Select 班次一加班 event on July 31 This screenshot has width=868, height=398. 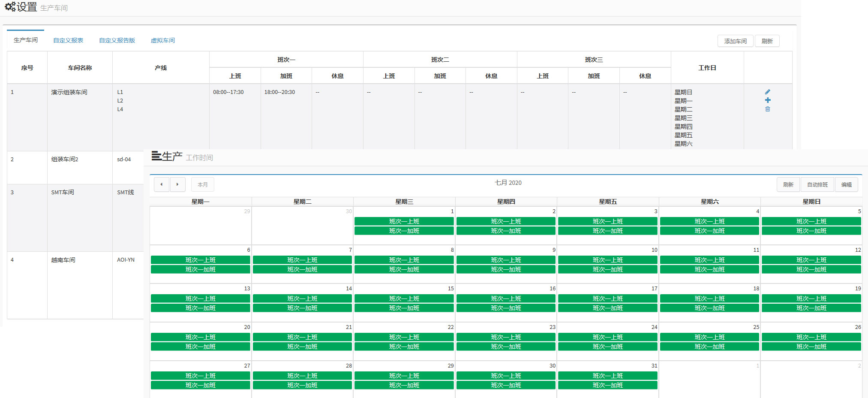[607, 385]
